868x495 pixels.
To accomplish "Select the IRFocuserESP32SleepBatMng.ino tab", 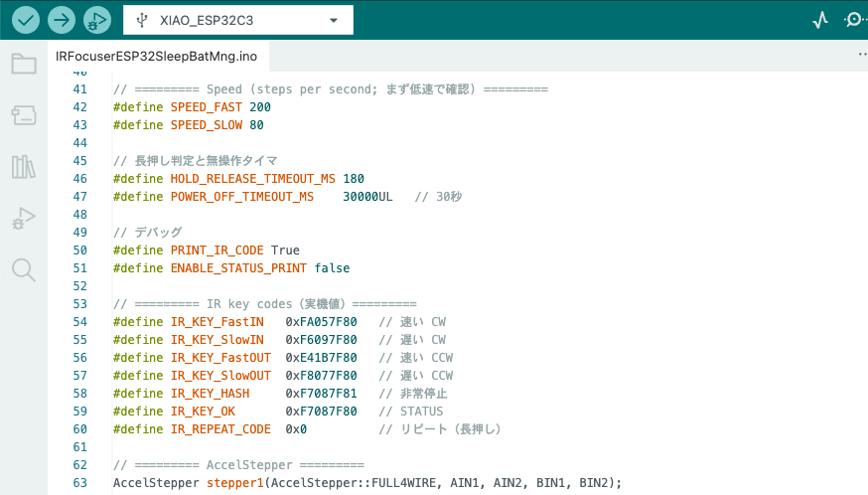I will [x=156, y=56].
